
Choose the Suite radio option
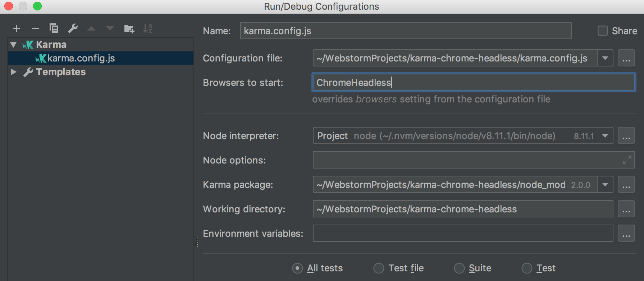pyautogui.click(x=459, y=268)
